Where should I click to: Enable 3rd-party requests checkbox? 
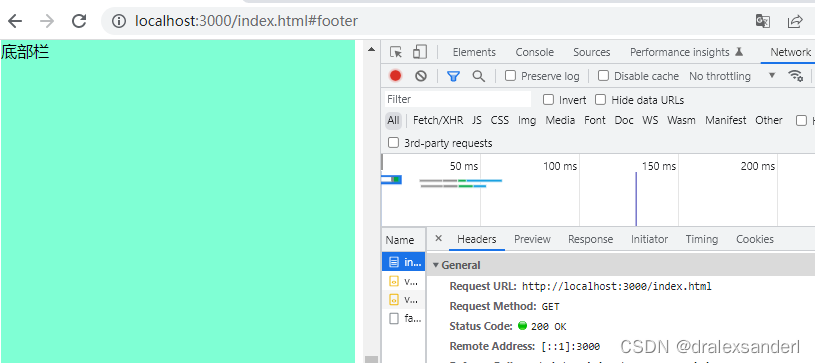(394, 142)
